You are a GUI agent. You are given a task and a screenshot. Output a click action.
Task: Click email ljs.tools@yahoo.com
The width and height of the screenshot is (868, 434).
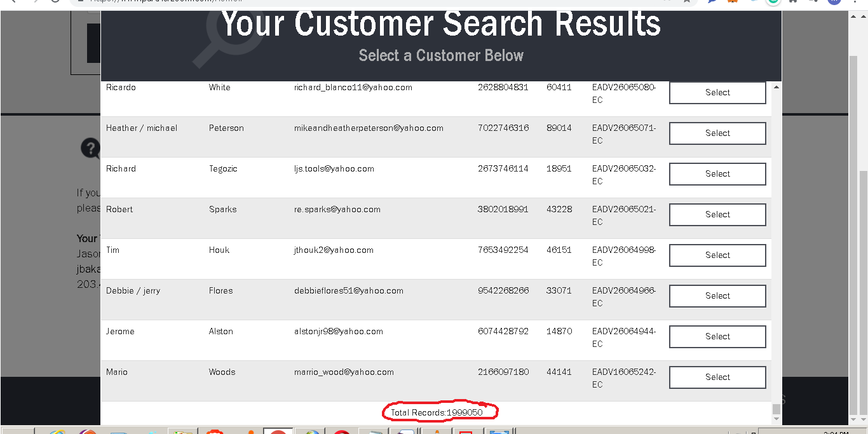point(334,169)
